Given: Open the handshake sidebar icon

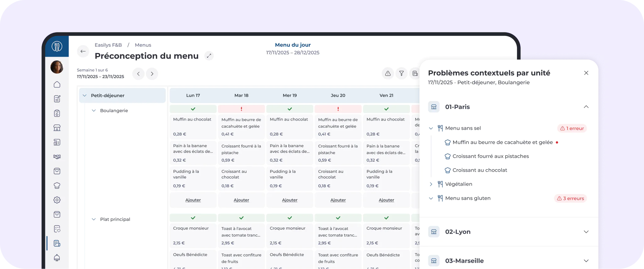Looking at the screenshot, I should click(x=57, y=157).
